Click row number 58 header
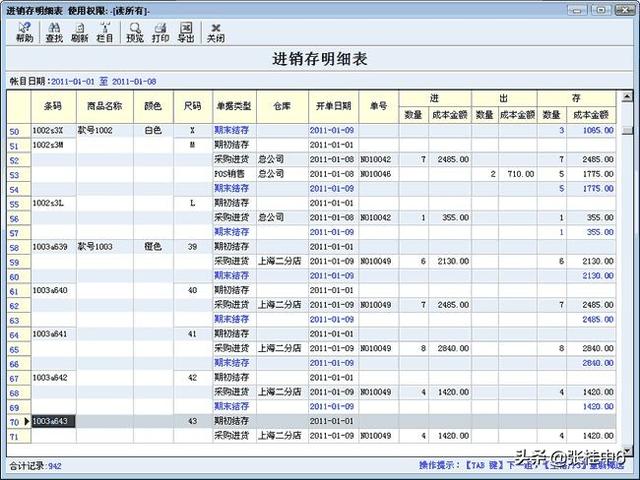The height and width of the screenshot is (480, 640). tap(14, 248)
